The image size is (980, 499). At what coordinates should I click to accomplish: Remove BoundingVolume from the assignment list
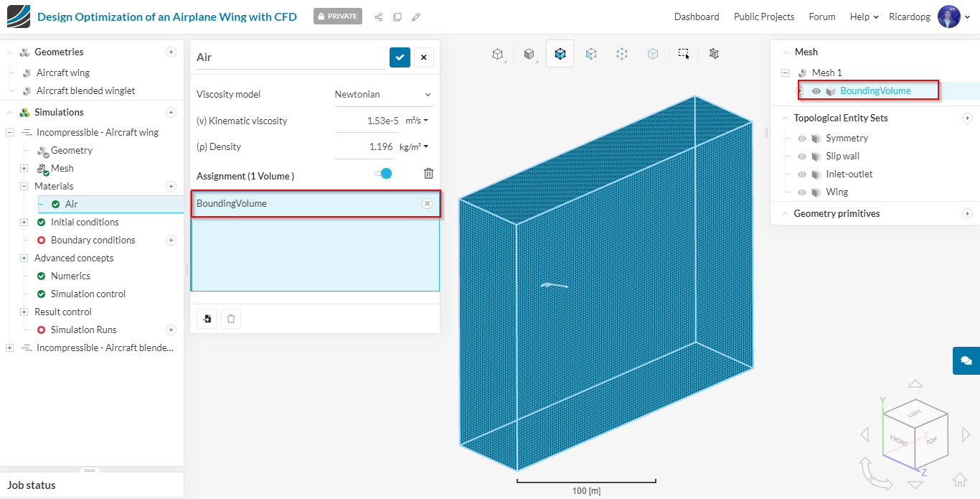click(427, 204)
